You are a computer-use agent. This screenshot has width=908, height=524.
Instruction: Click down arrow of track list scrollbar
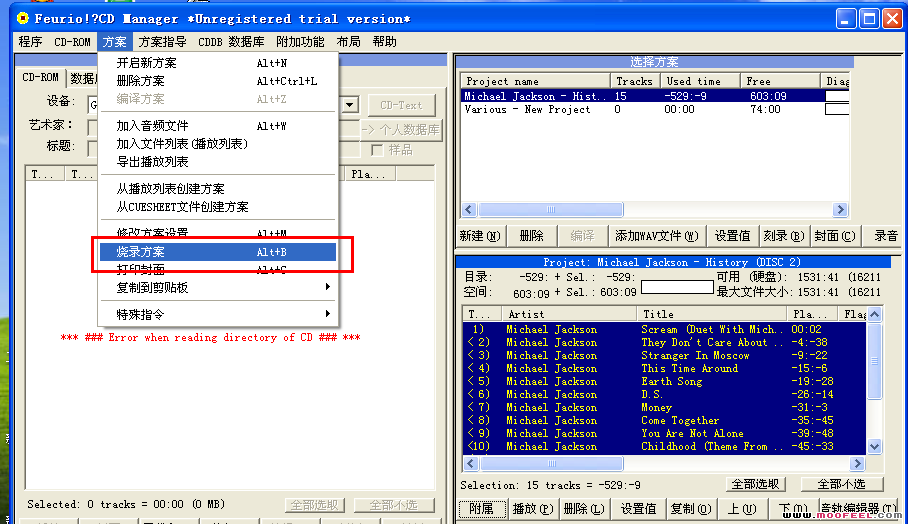(874, 446)
